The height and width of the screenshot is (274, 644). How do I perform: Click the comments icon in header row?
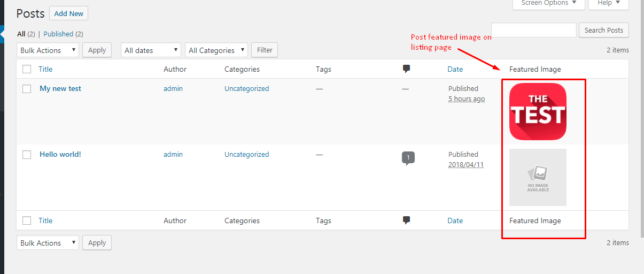[406, 69]
